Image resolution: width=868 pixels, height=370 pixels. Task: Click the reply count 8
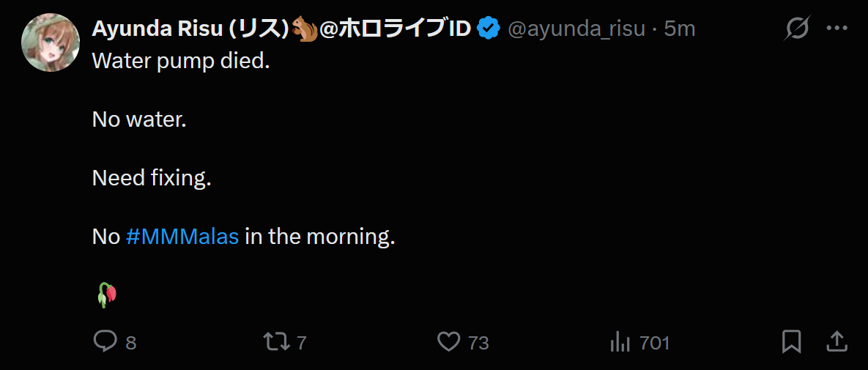[x=130, y=343]
